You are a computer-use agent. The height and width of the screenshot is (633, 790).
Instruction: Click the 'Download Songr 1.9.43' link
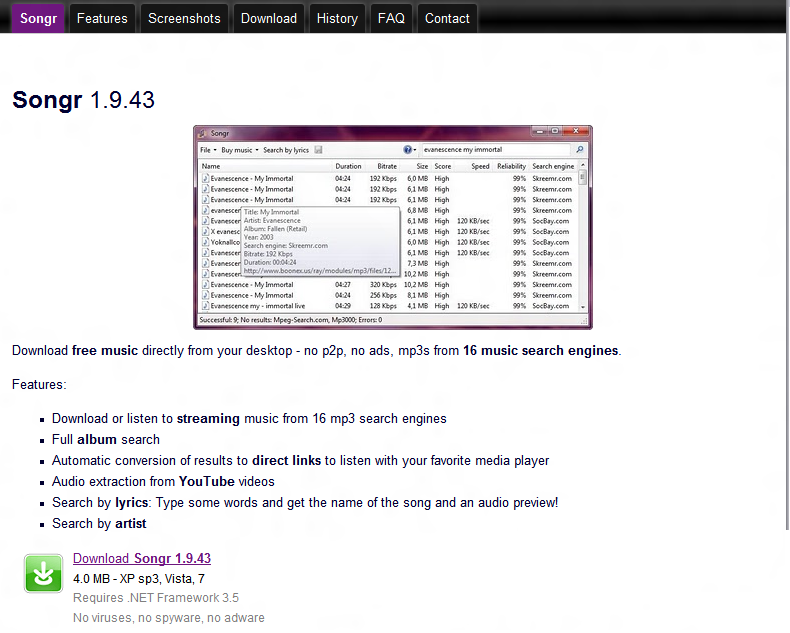[142, 558]
